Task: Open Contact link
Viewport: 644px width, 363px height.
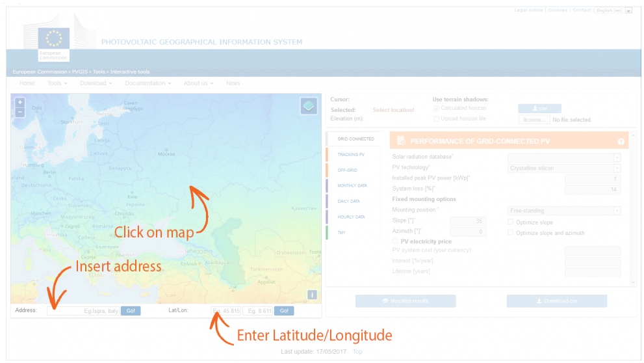Action: click(x=582, y=10)
